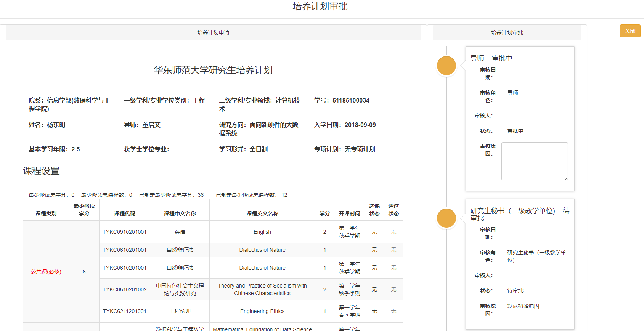Click the 学号 51185100034 field

point(342,100)
